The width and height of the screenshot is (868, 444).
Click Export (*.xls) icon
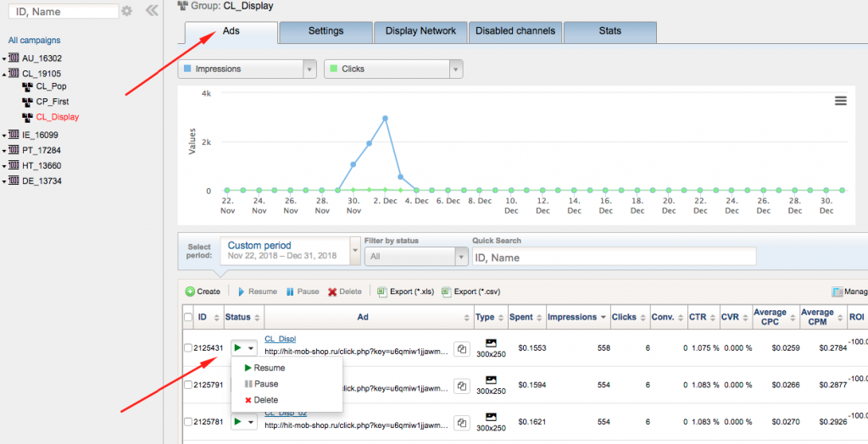click(381, 291)
